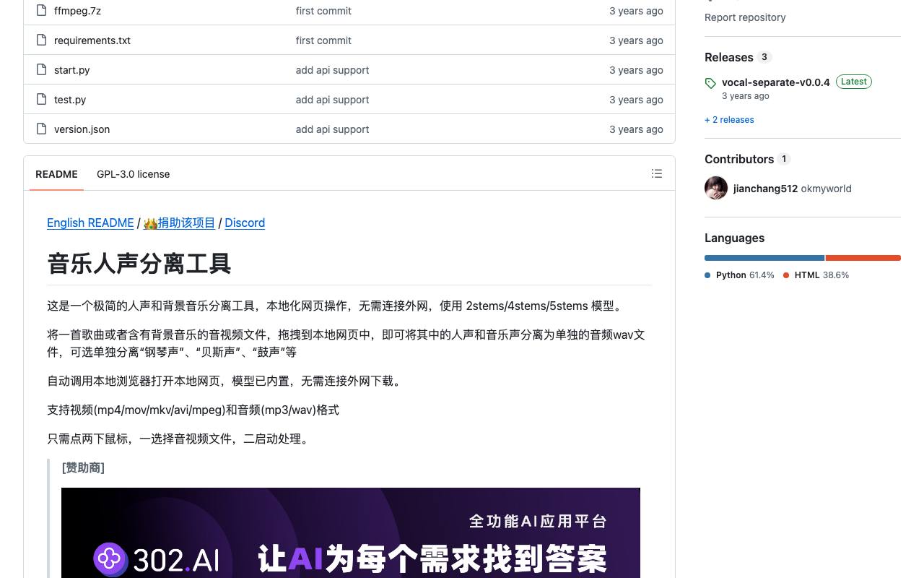Click '3 years ago' on ffmpeg.7z row

click(636, 11)
